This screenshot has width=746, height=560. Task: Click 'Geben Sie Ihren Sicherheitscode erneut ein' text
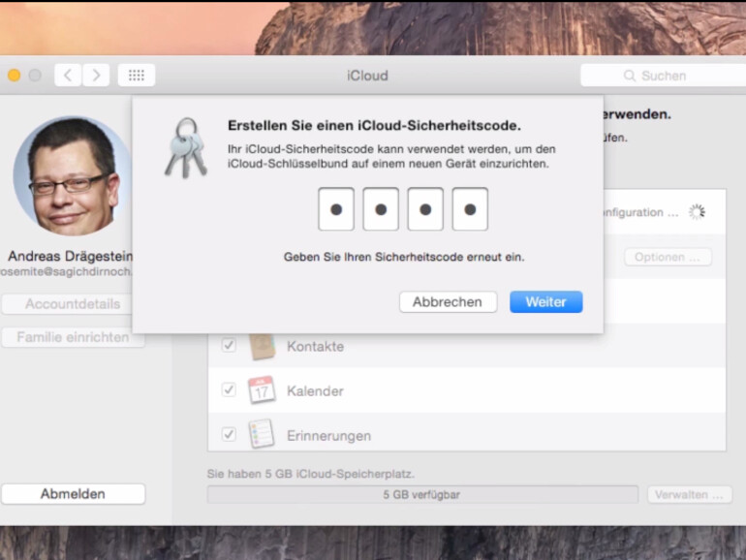pos(404,257)
